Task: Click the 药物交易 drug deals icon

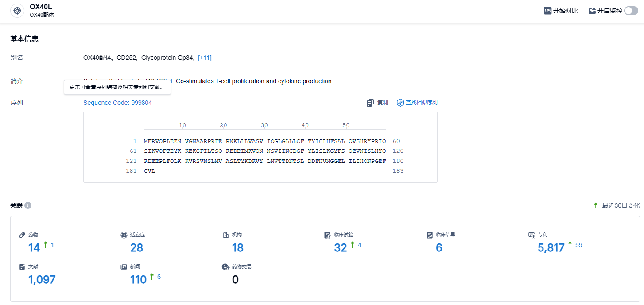Action: tap(225, 267)
